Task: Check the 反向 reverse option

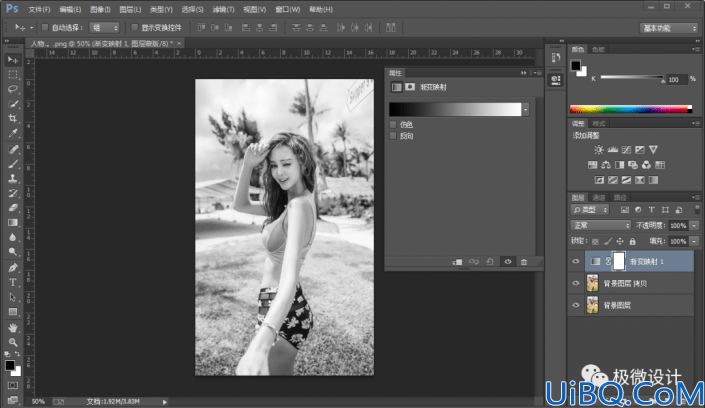Action: 393,136
